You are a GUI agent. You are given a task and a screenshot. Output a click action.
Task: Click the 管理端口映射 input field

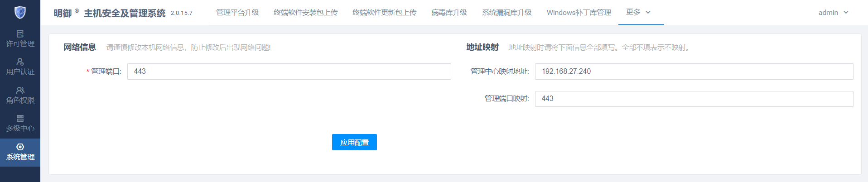(x=694, y=99)
